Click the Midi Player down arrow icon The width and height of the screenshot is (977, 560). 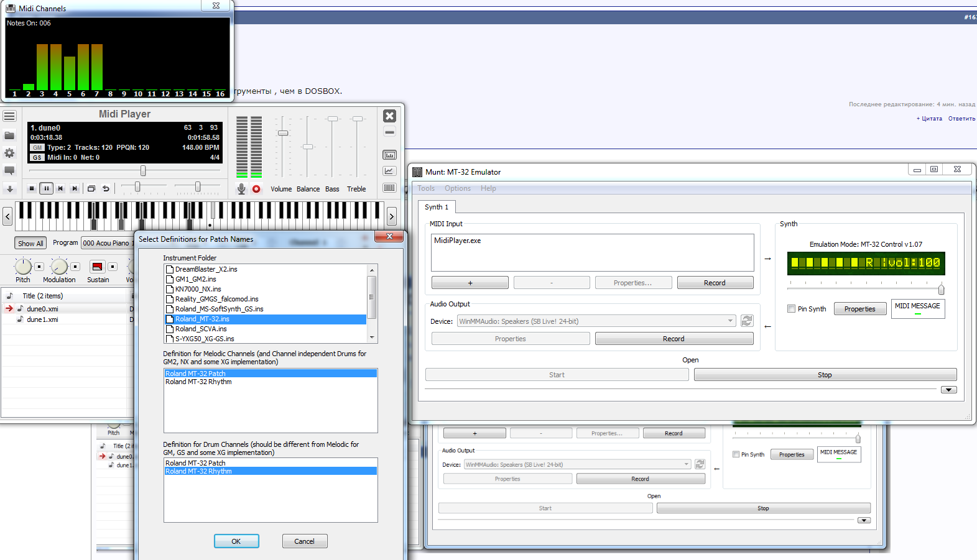tap(9, 188)
